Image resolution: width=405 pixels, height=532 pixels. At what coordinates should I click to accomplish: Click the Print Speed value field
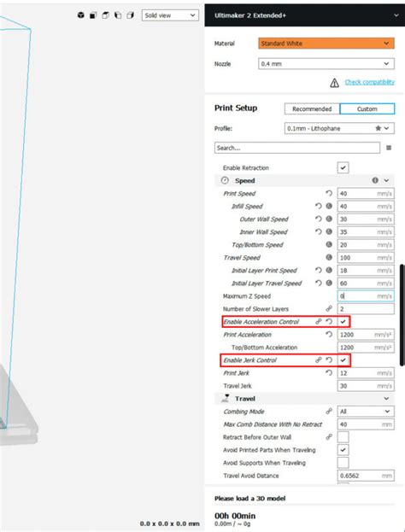pyautogui.click(x=366, y=193)
